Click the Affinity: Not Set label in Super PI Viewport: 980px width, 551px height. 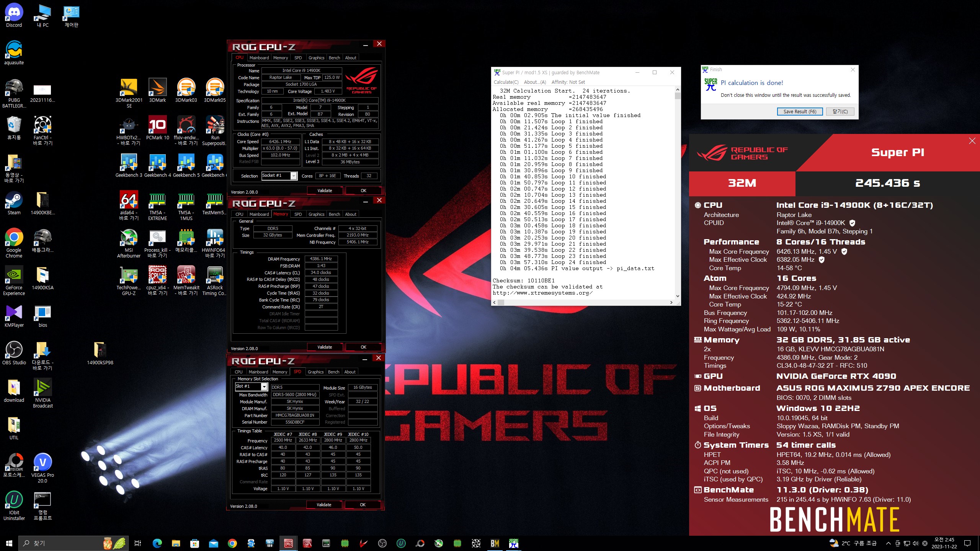pos(568,82)
